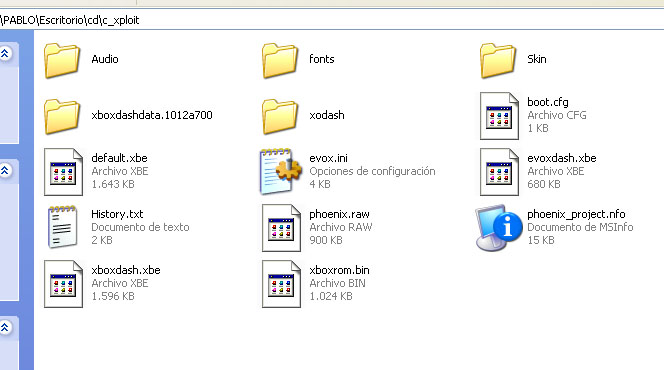Click the 1.596 KB size label

pyautogui.click(x=113, y=296)
